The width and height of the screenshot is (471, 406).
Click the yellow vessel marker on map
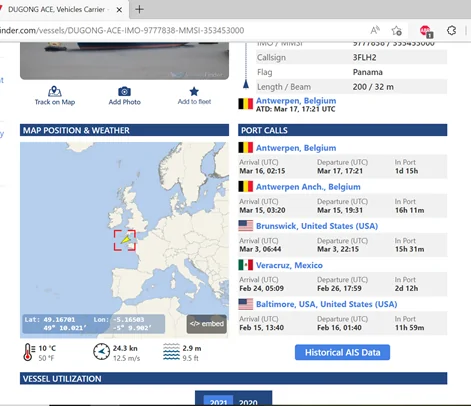coord(126,239)
